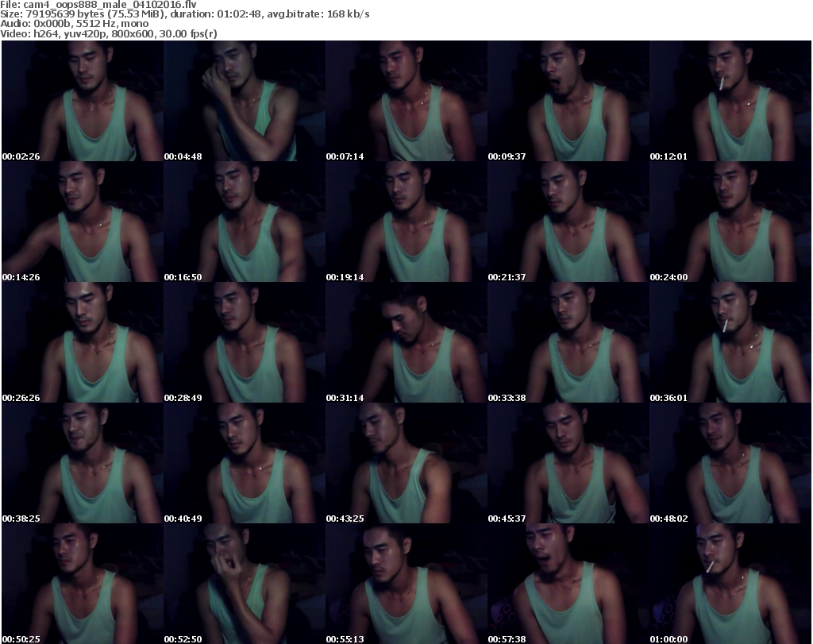Select the thumbnail stamped 00:19:14
The height and width of the screenshot is (644, 813).
(x=406, y=222)
